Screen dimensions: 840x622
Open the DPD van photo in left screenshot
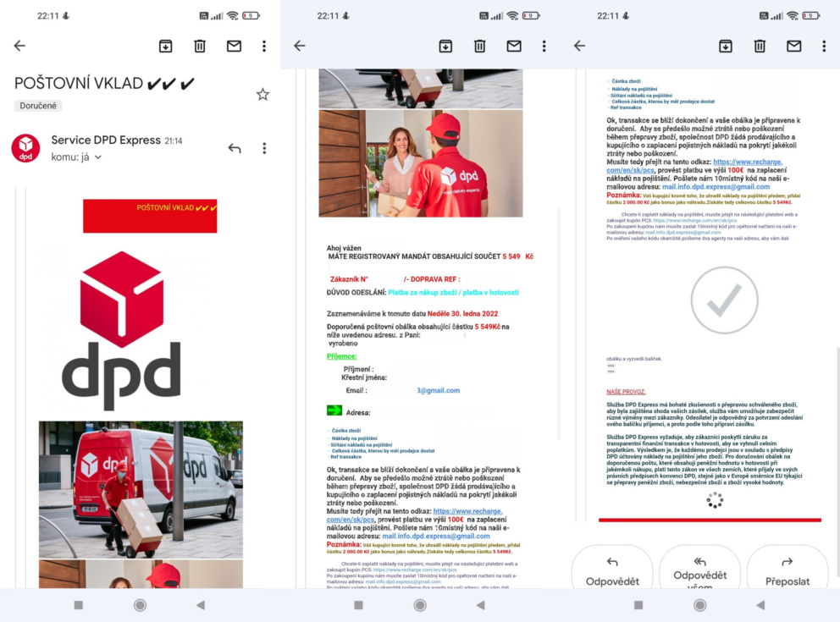141,489
